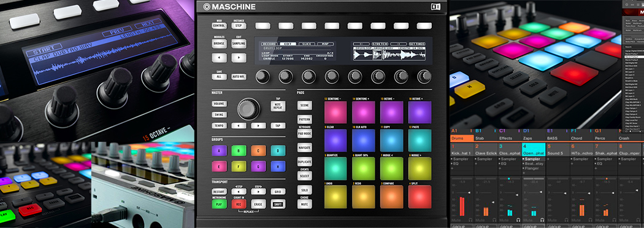This screenshot has height=228, width=644.
Task: Expand the Flanger plugin on channel 4
Action: 534,168
